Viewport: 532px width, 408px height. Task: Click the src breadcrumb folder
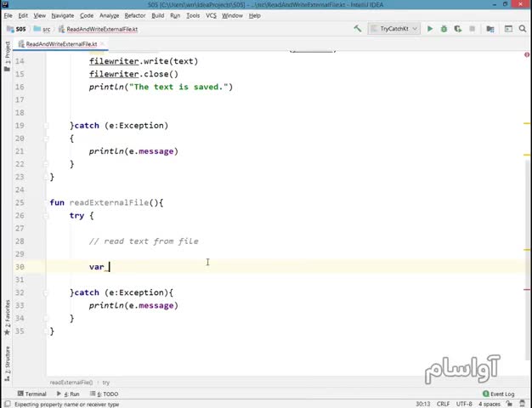click(47, 29)
